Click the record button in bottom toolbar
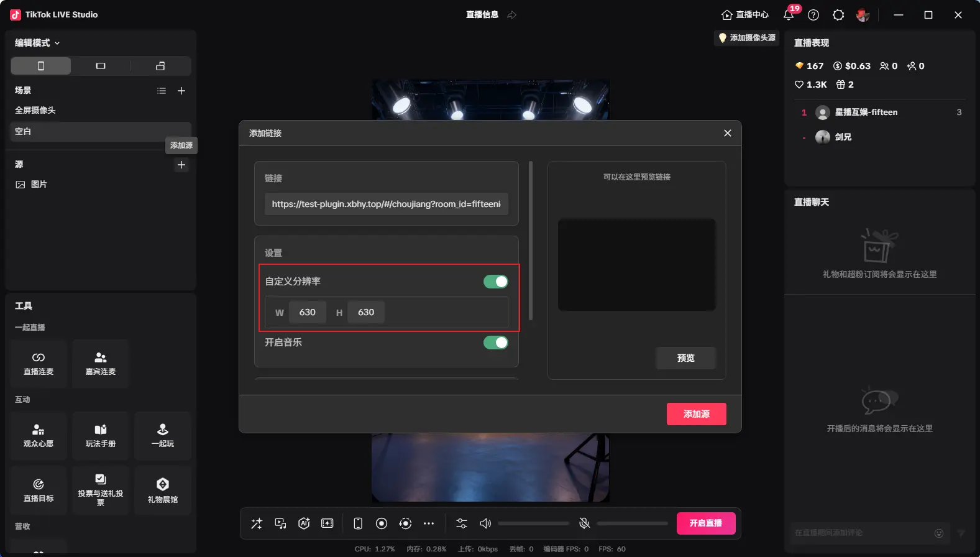 coord(382,523)
